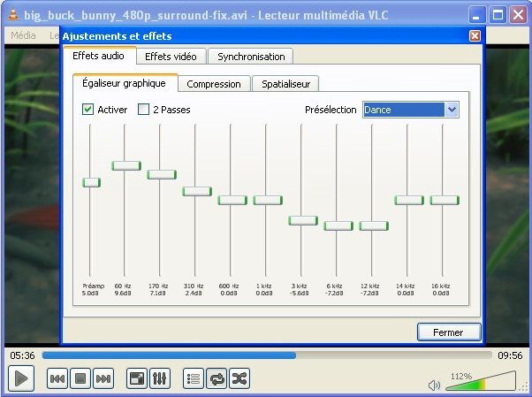
Task: Switch to Effets vidéo tab
Action: pyautogui.click(x=171, y=57)
